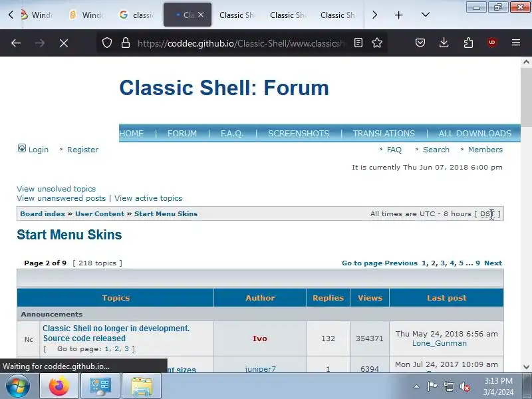Open TRANSLATIONS in the navigation bar
The height and width of the screenshot is (399, 532).
click(x=384, y=134)
